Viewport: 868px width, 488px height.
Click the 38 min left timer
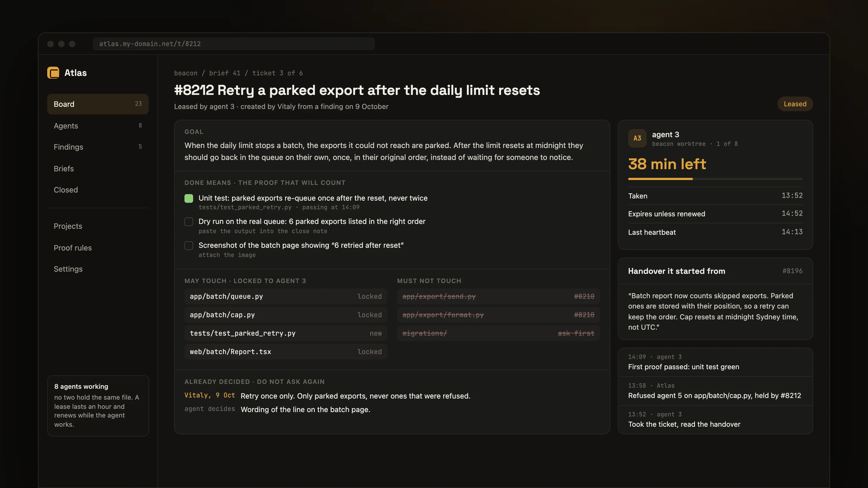pyautogui.click(x=667, y=164)
